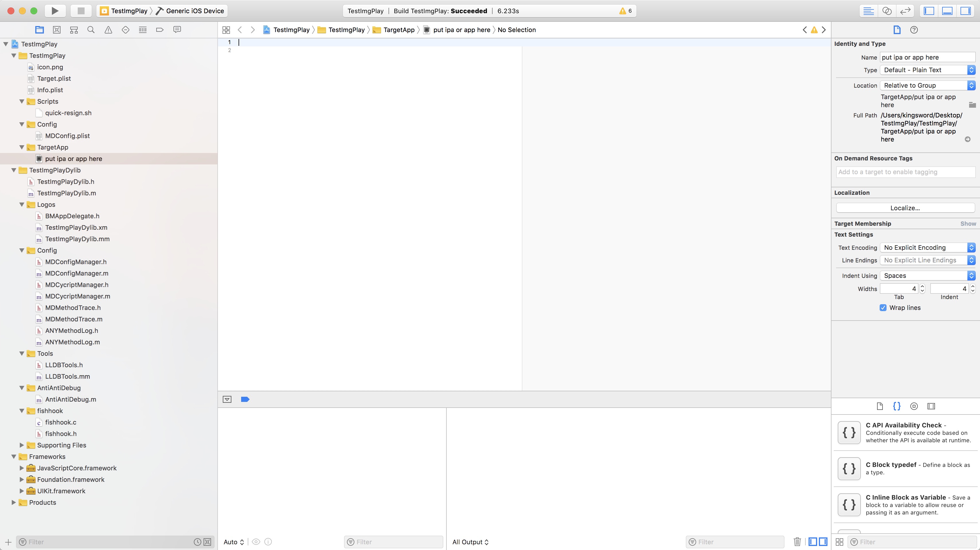
Task: Switch to the Version editor
Action: coord(905,11)
